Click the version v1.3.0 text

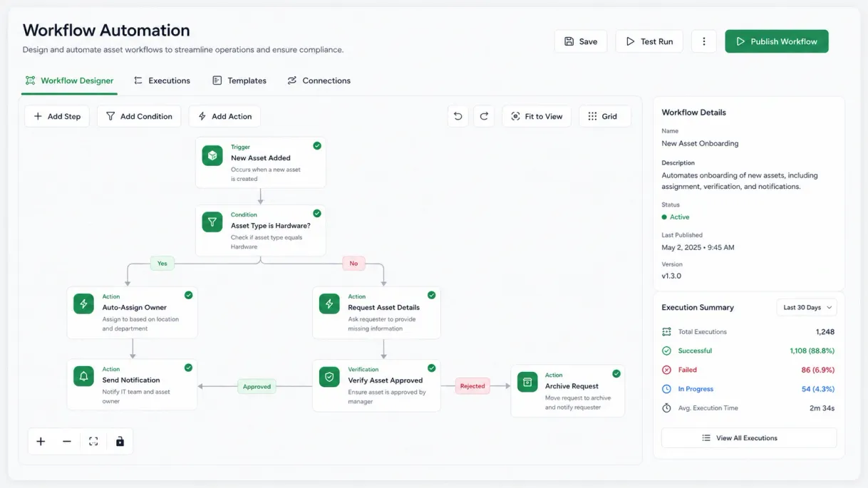tap(671, 276)
